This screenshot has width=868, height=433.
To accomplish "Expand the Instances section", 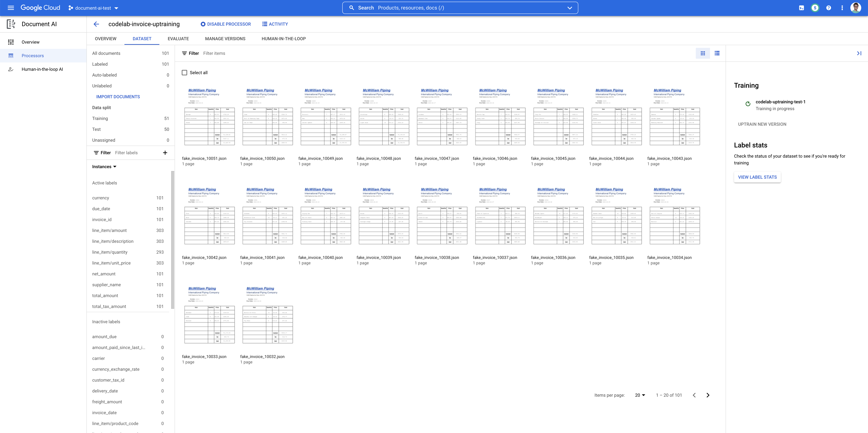I will (x=115, y=166).
